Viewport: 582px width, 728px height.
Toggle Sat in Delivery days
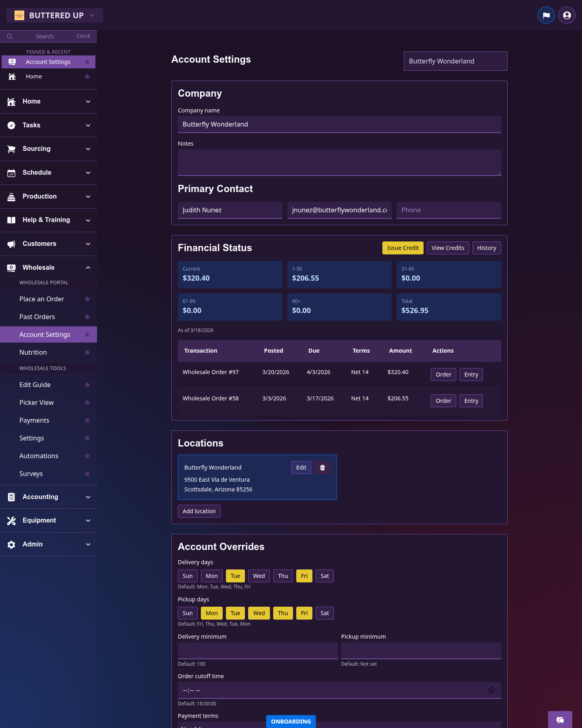pyautogui.click(x=325, y=576)
